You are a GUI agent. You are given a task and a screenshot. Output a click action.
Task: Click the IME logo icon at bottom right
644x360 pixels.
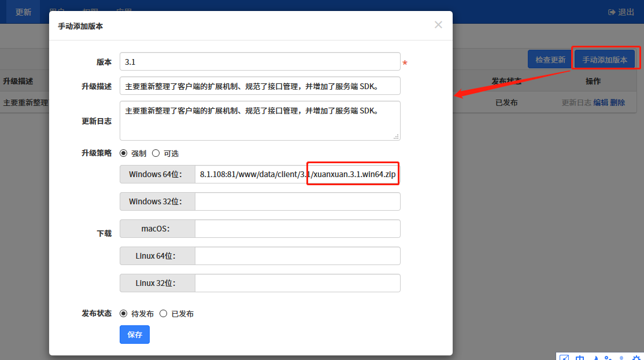565,357
